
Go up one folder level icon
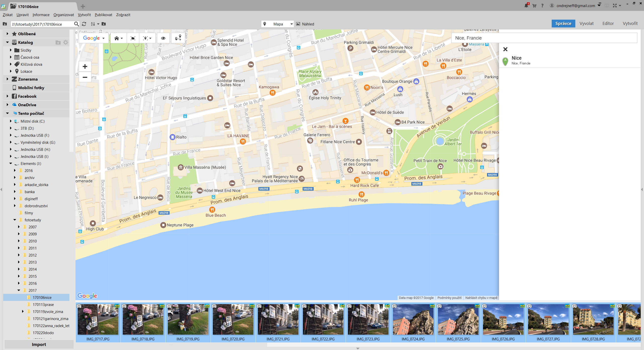[5, 24]
